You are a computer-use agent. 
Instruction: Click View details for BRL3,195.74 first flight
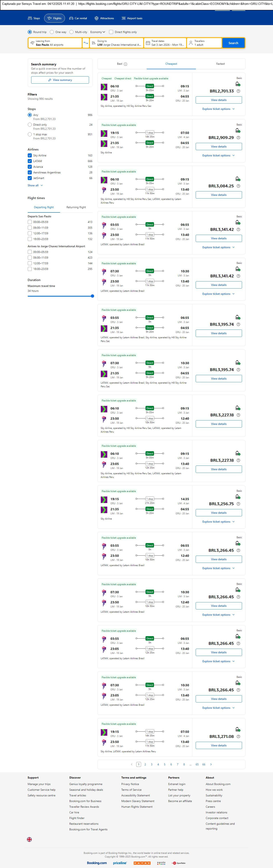pos(219,333)
